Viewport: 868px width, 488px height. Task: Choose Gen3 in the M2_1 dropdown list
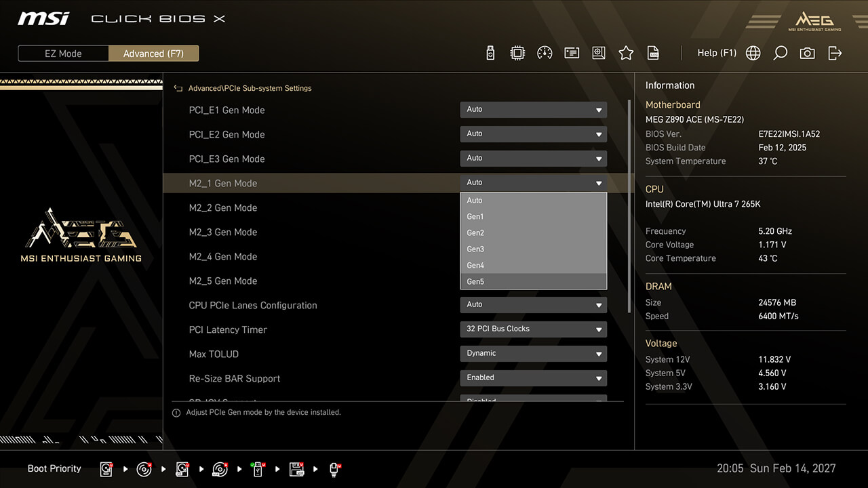pos(533,249)
